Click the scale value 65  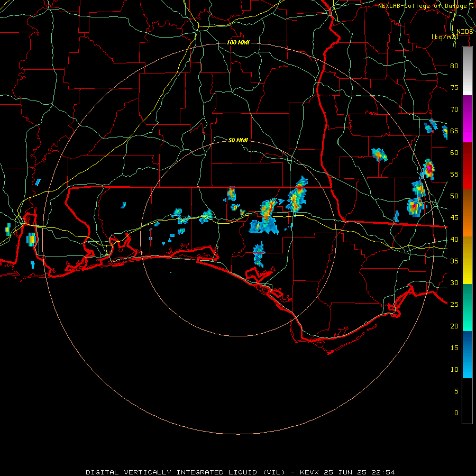[x=454, y=131]
